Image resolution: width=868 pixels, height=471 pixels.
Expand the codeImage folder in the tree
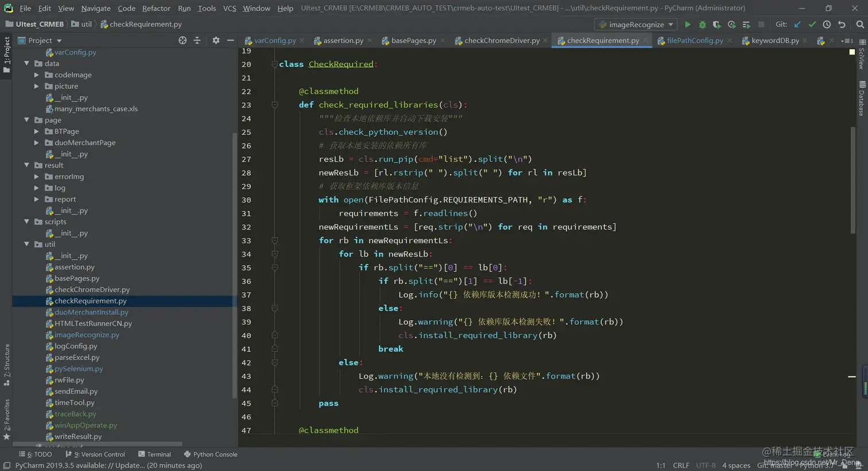(x=37, y=75)
